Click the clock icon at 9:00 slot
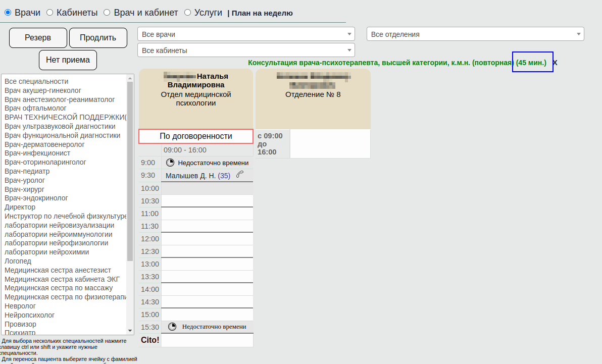Image resolution: width=602 pixels, height=364 pixels. point(170,163)
